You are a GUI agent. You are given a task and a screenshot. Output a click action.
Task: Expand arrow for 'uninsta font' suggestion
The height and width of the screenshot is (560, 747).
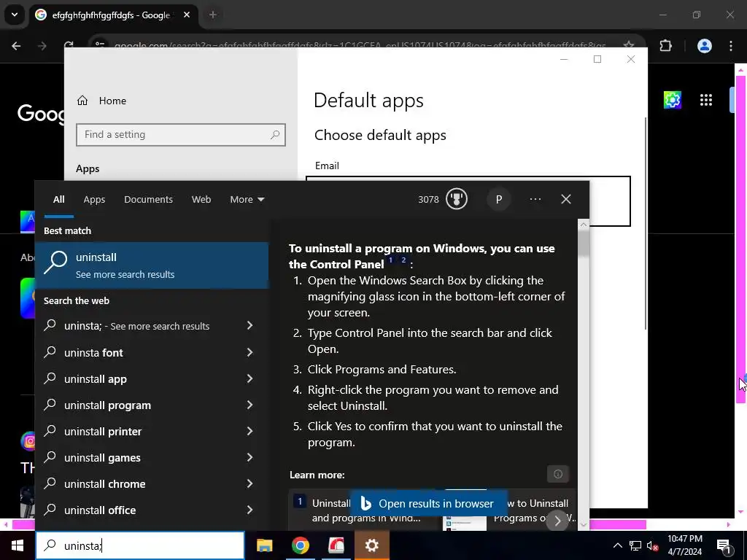[x=249, y=352]
